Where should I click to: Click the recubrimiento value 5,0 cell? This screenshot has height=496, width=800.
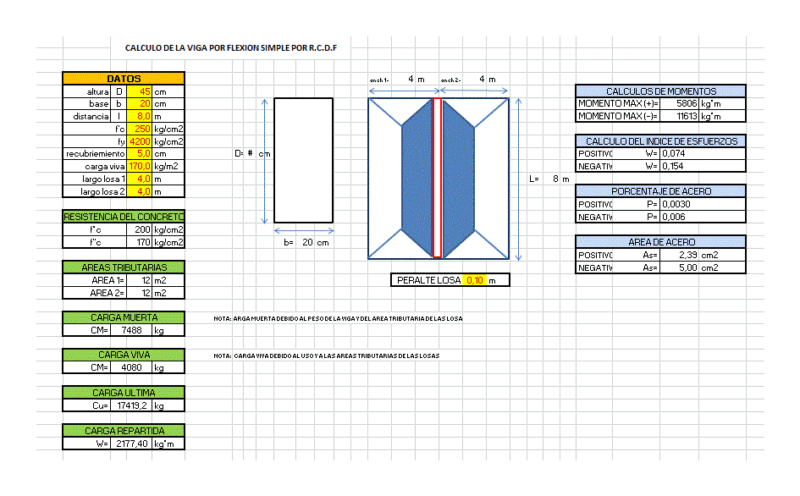tap(139, 154)
